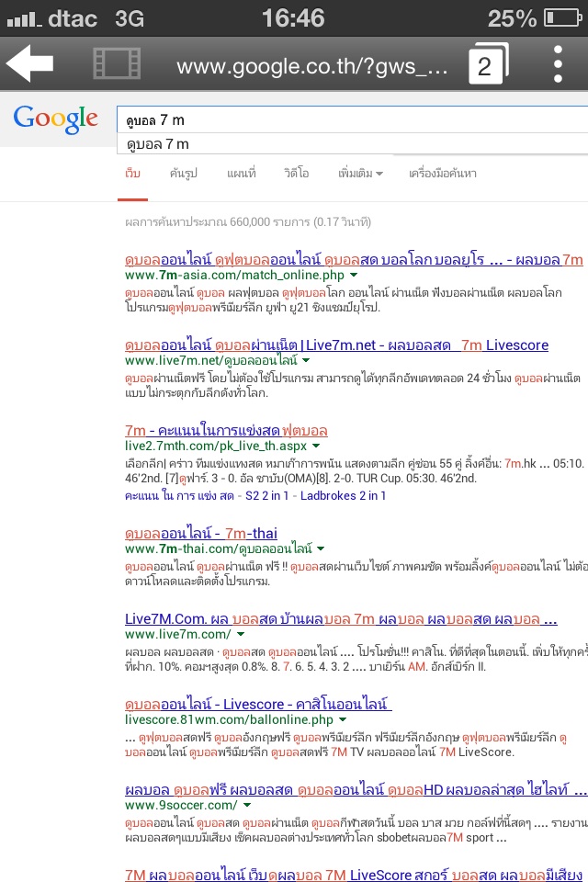Screen dimensions: 588x882
Task: Tap the 16:46 clock in status bar
Action: [x=293, y=18]
